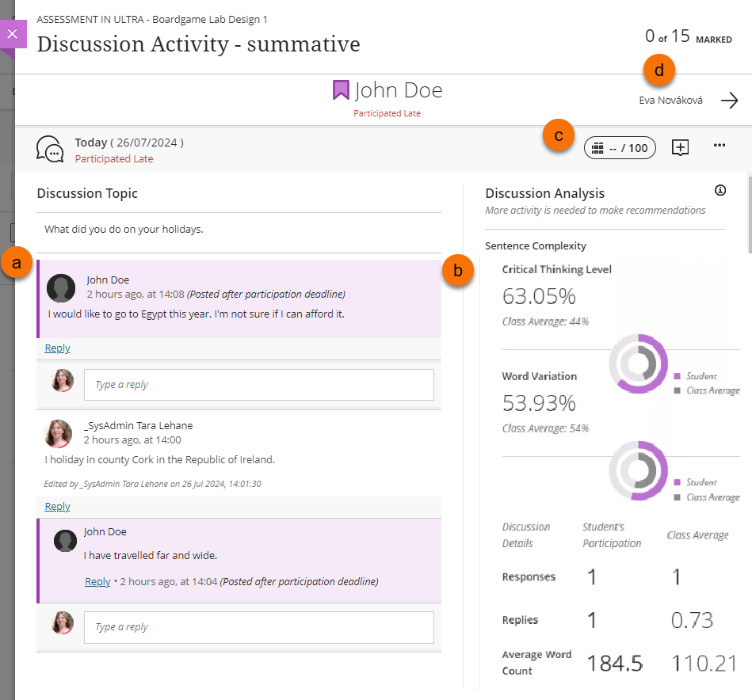Click the discussion speech bubbles icon

click(51, 149)
